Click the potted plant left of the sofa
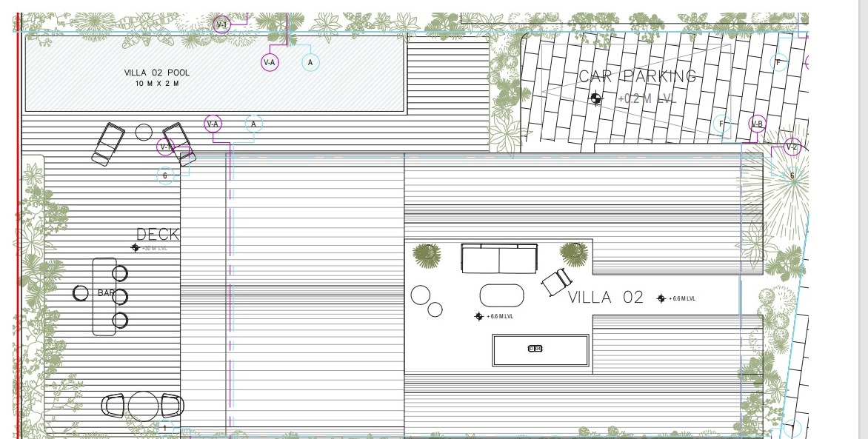This screenshot has height=439, width=868. [x=427, y=255]
